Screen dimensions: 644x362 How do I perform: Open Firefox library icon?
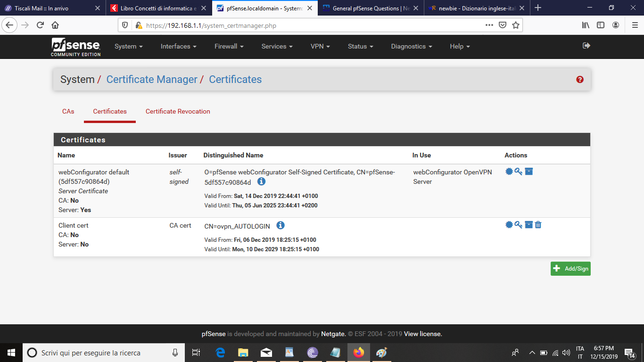pos(586,25)
